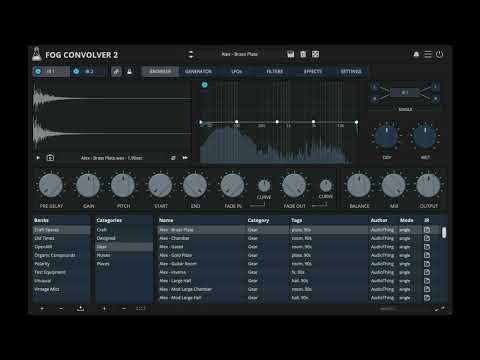Click the lock icon beside the Browser tab
This screenshot has height=360, width=480.
[130, 71]
